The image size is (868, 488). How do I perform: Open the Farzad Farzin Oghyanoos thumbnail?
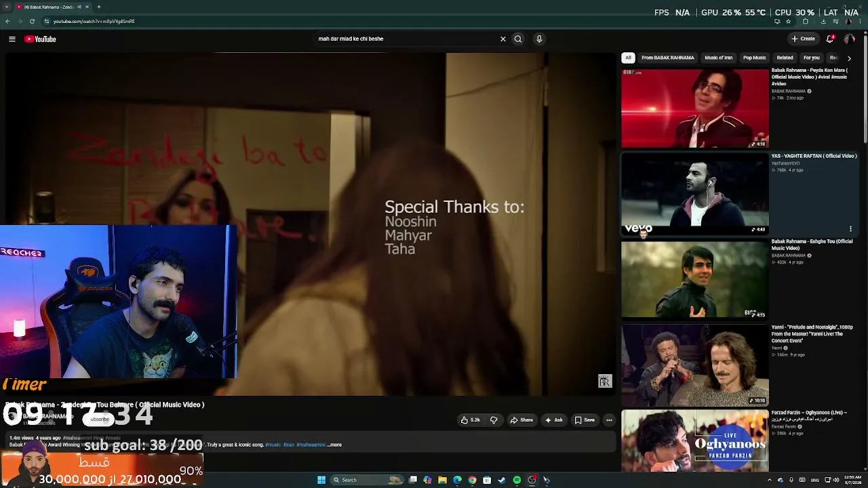coord(695,441)
